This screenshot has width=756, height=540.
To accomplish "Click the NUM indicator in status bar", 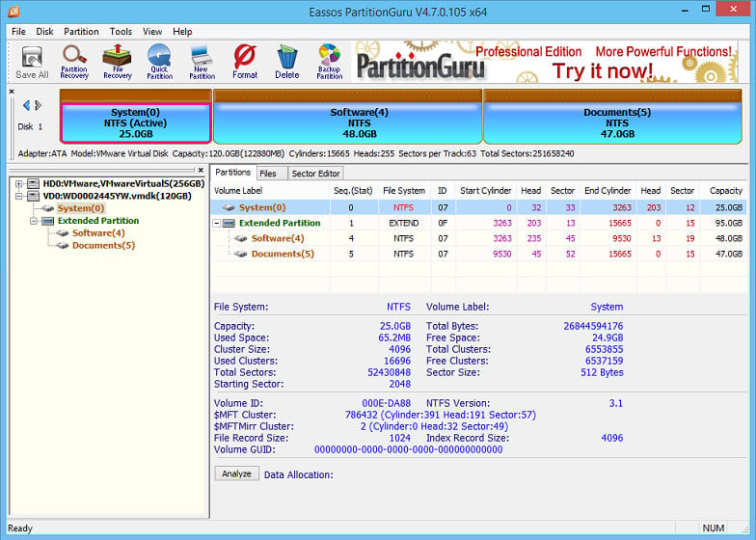I will tap(714, 528).
